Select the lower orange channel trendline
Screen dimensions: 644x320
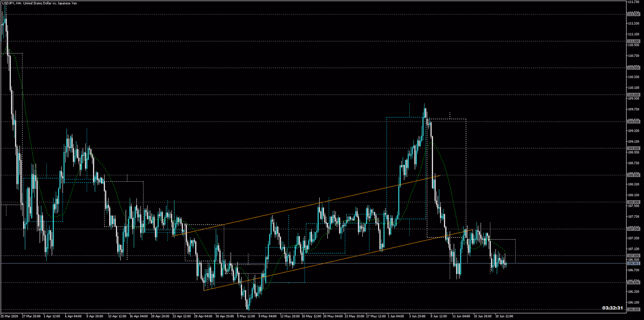[322, 263]
